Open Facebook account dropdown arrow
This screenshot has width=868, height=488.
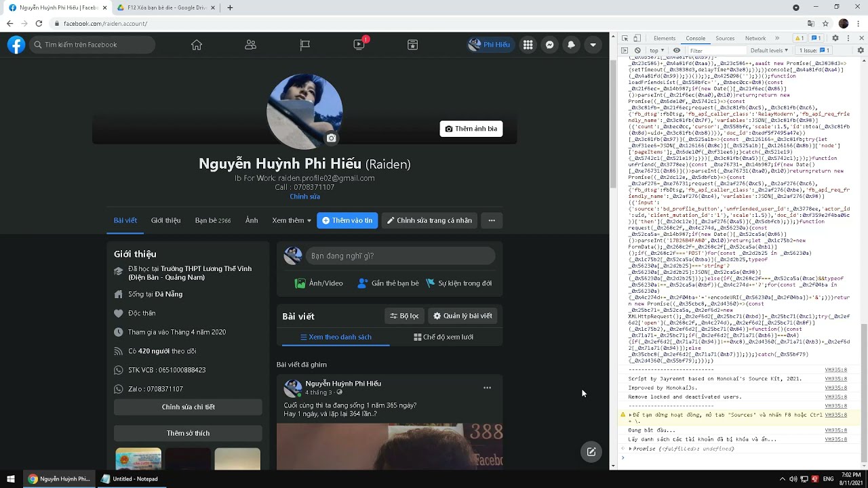(x=593, y=45)
